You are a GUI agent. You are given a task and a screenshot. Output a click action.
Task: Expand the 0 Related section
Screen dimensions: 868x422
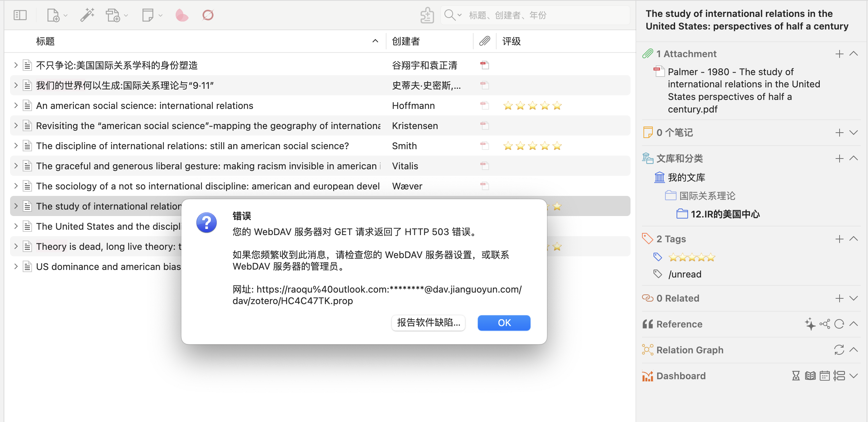pyautogui.click(x=854, y=298)
